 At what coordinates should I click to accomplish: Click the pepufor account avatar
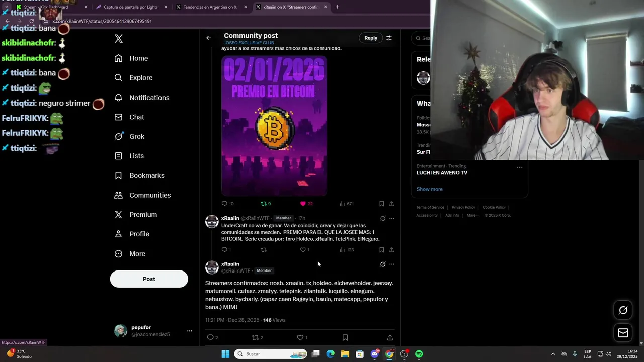pos(121,331)
